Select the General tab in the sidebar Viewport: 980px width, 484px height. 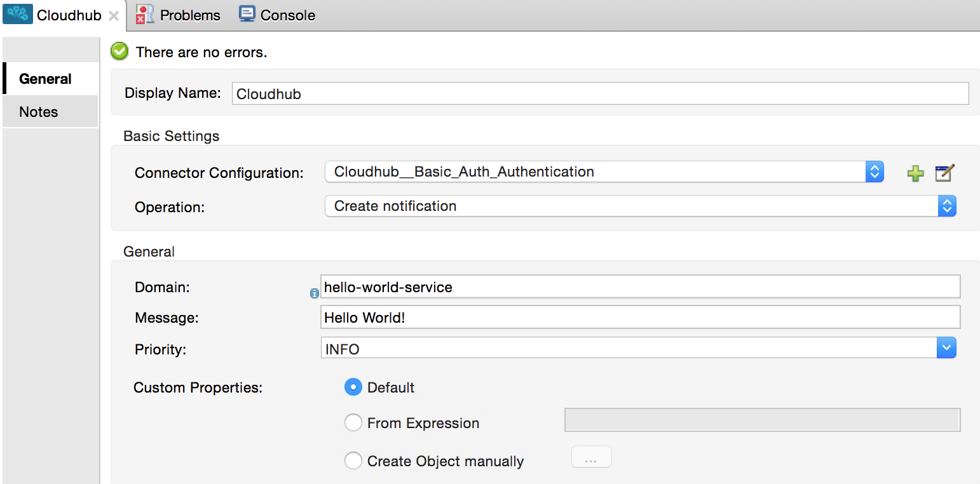pyautogui.click(x=46, y=78)
